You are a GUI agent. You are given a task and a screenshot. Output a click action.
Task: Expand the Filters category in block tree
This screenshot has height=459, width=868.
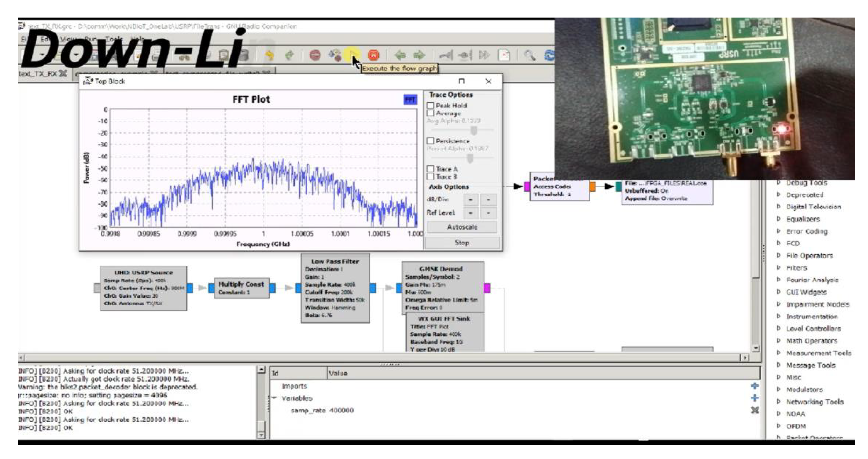pyautogui.click(x=779, y=267)
